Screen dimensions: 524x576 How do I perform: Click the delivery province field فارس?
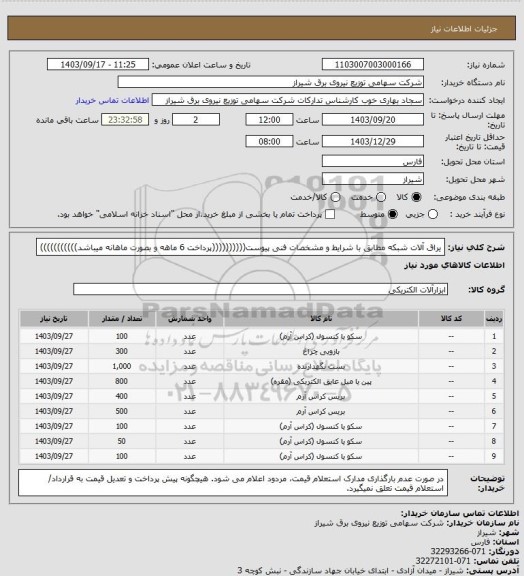coord(373,161)
